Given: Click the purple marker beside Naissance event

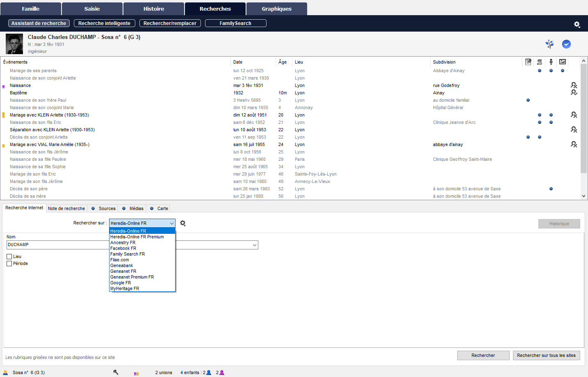Looking at the screenshot, I should 4,87.
